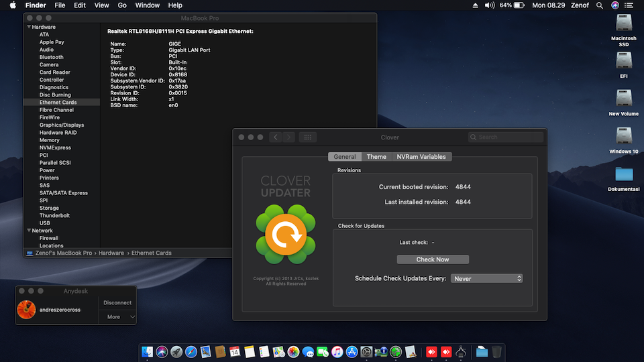Click Disconnect in the Anydesk window

118,302
